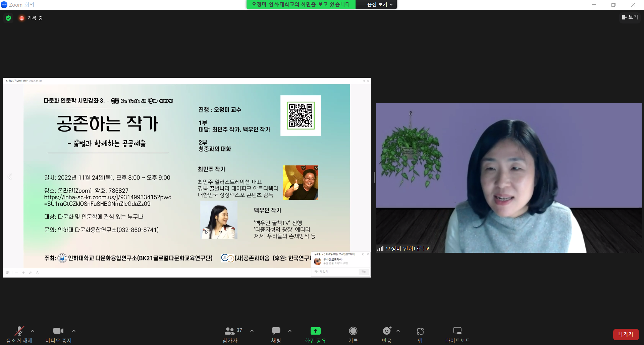Screen dimensions: 644x345
Task: Click green sharing-status banner
Action: [301, 4]
